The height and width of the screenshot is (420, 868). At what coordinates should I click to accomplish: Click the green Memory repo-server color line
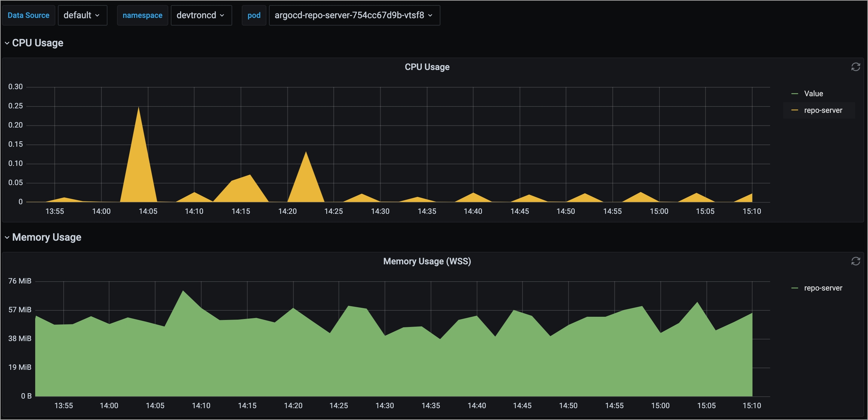point(795,288)
